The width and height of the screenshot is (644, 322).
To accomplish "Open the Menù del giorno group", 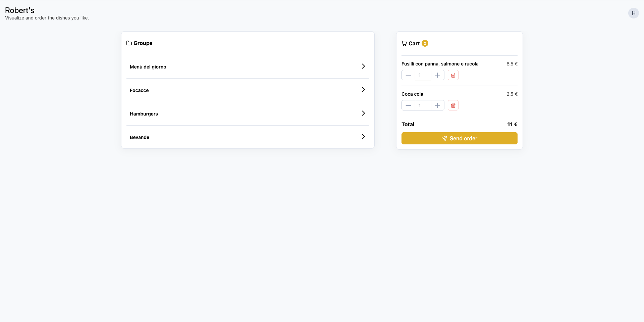I will (x=248, y=67).
